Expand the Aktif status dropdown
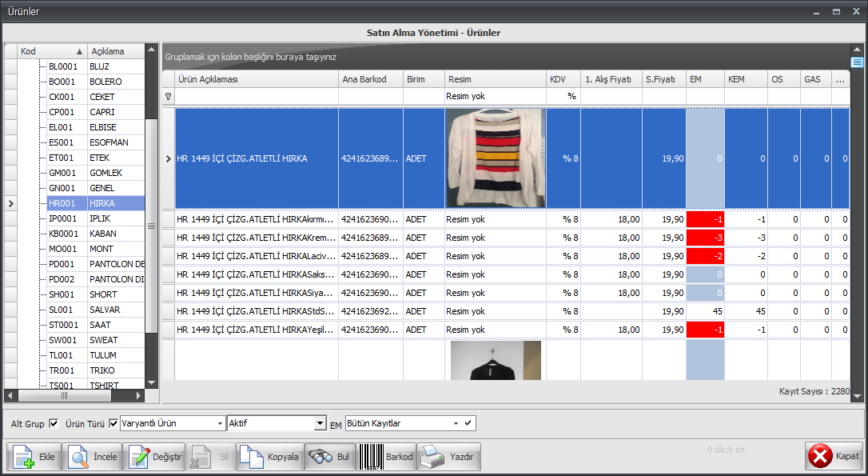Viewport: 868px width, 476px height. [321, 423]
